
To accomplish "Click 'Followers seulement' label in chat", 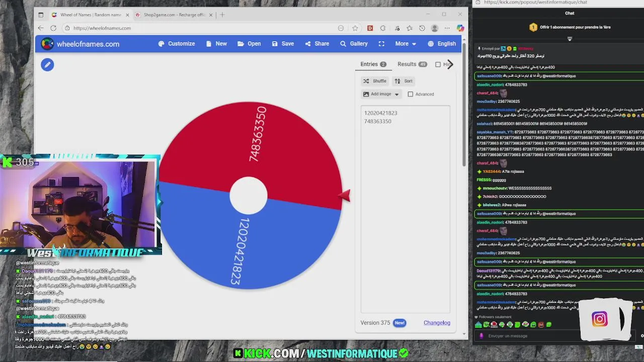I will [x=495, y=317].
